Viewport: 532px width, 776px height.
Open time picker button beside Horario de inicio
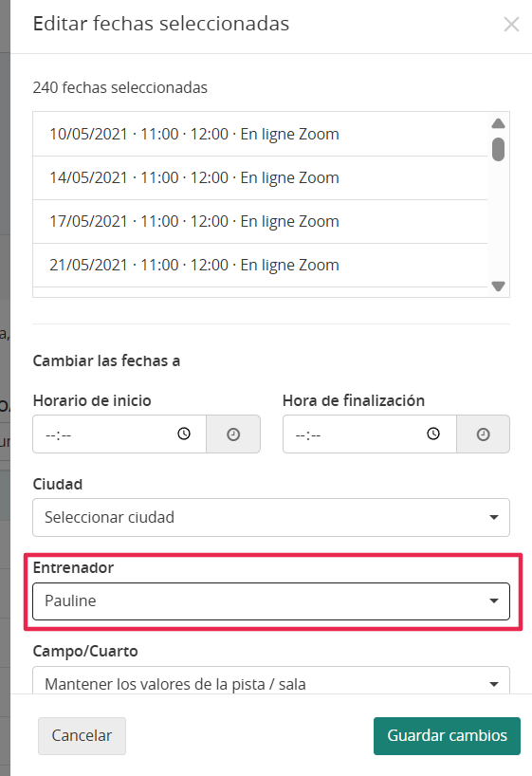(x=233, y=434)
